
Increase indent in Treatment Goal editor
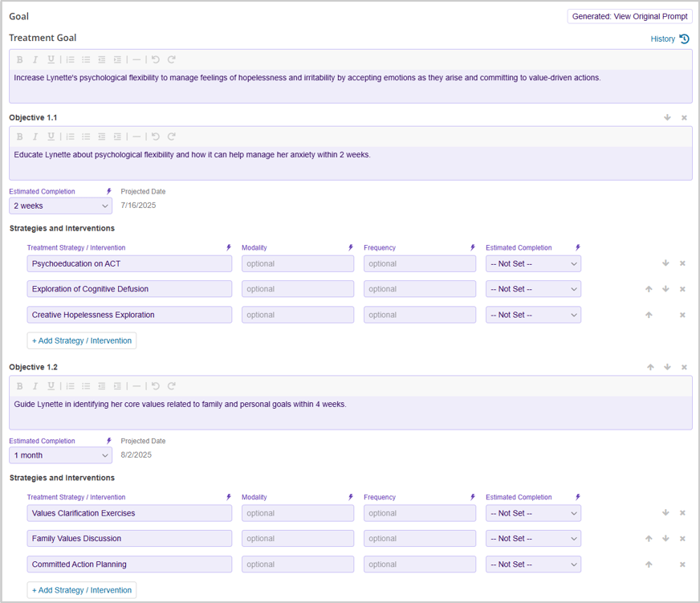[117, 59]
